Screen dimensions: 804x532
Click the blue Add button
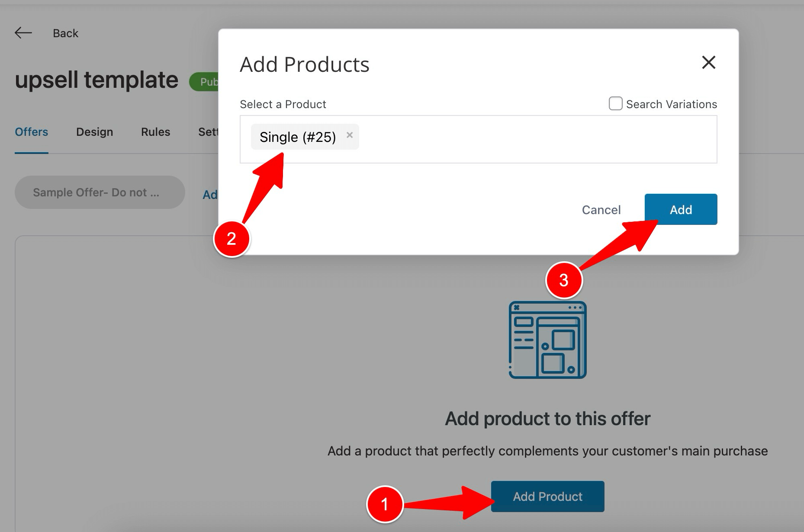681,209
